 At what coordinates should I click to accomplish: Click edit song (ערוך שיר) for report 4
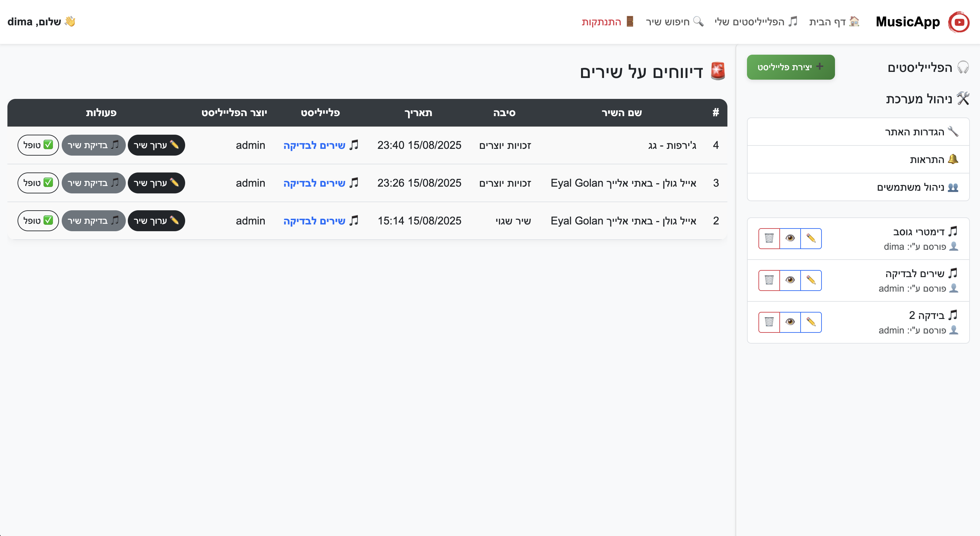(156, 145)
